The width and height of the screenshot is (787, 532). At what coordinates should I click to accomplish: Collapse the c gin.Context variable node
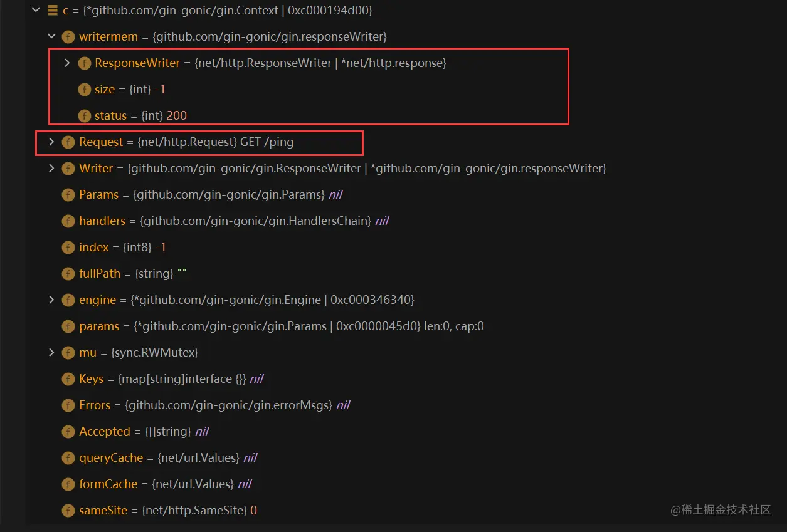pos(36,11)
